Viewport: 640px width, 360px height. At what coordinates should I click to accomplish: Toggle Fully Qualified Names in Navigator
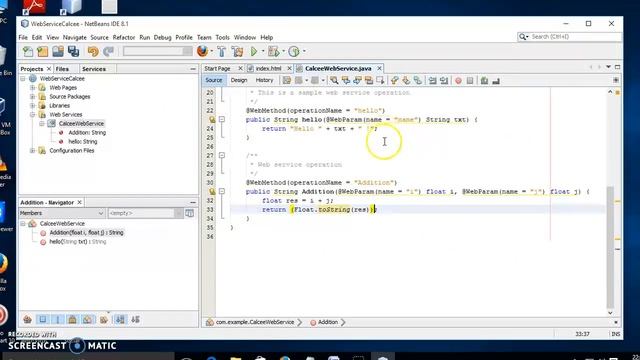click(104, 320)
